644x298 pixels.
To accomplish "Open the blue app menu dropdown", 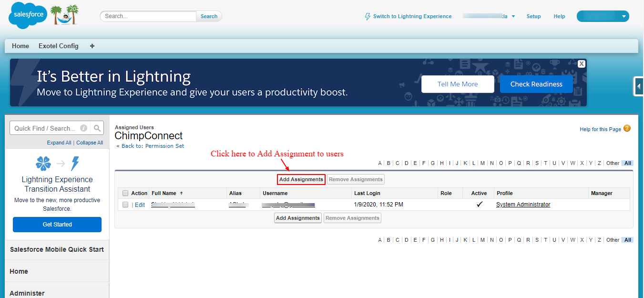I will pyautogui.click(x=624, y=16).
